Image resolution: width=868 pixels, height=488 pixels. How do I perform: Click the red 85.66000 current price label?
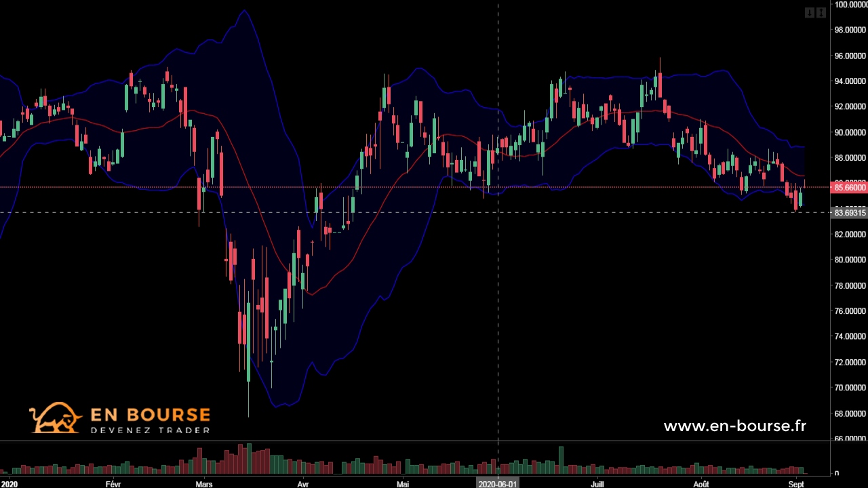tap(850, 187)
